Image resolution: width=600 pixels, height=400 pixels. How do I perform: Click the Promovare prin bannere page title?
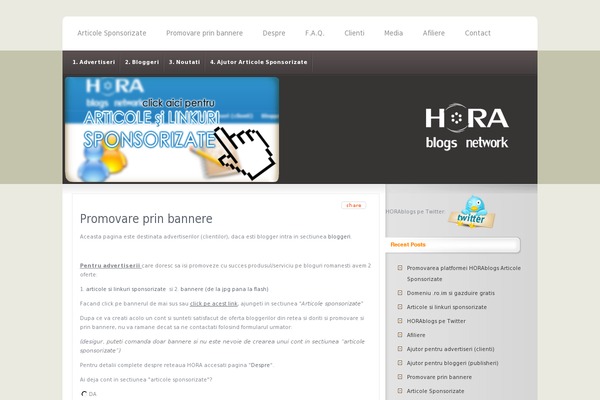[146, 219]
